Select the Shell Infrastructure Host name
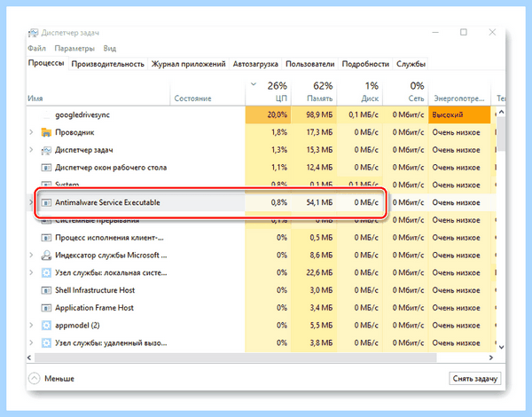Screen dimensions: 532x417 (x=95, y=290)
